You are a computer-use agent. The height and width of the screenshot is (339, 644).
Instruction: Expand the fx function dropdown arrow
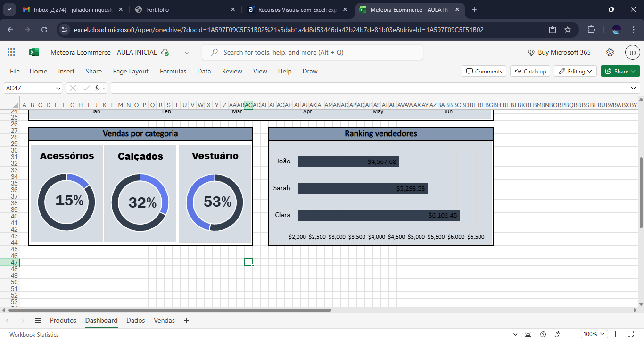pyautogui.click(x=104, y=88)
